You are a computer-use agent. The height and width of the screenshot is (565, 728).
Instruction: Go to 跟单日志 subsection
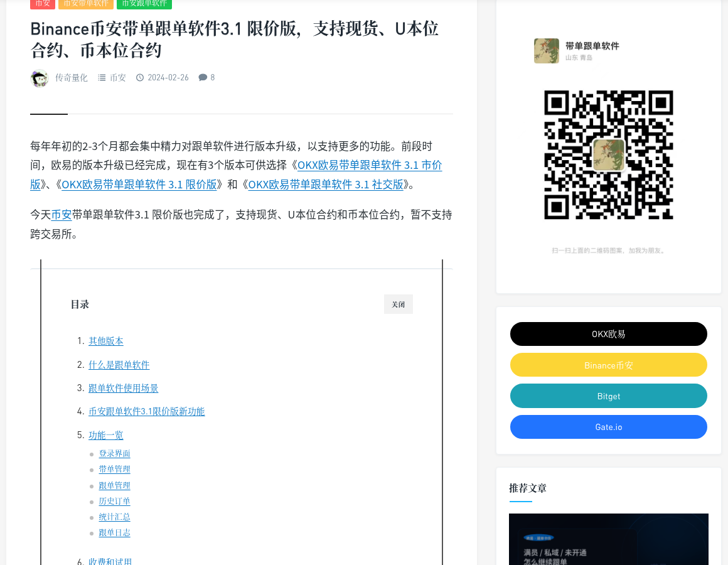115,533
